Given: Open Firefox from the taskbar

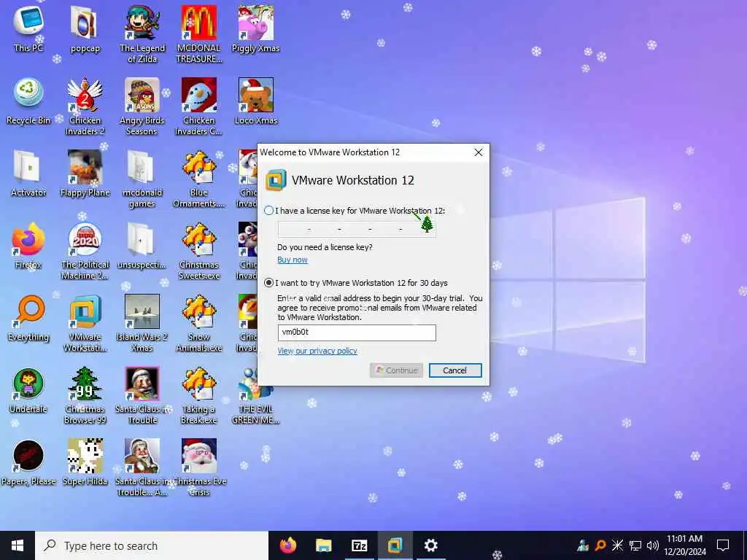Looking at the screenshot, I should (x=287, y=545).
